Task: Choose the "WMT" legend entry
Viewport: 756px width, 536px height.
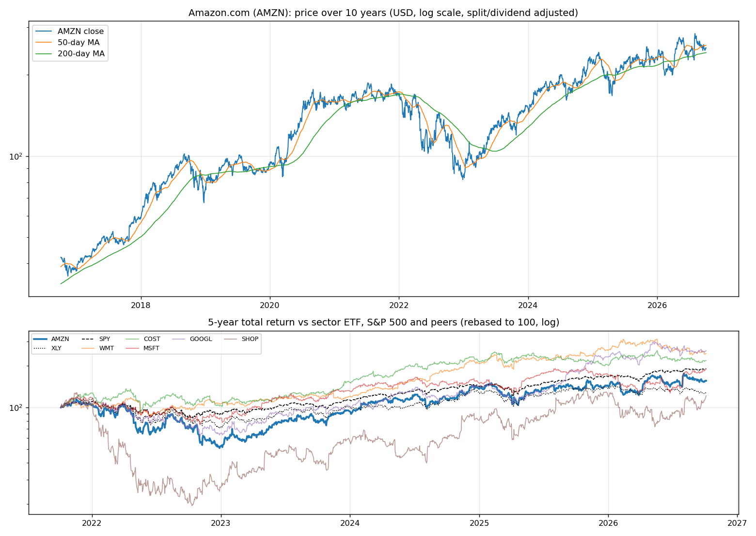Action: 107,348
